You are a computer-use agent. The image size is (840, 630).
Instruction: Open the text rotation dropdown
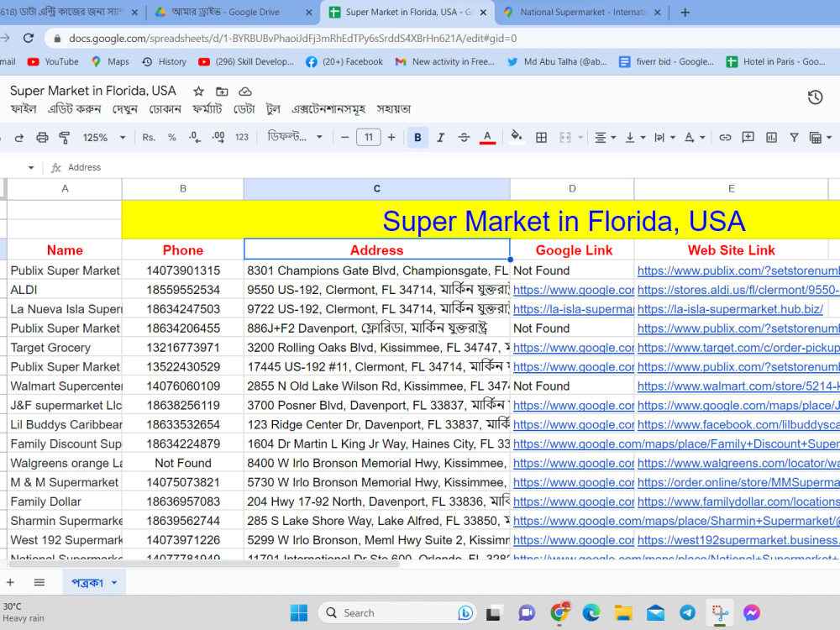pos(695,138)
